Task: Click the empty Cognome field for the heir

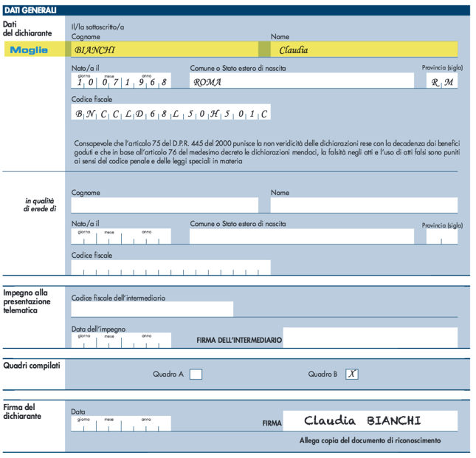Action: coord(165,205)
